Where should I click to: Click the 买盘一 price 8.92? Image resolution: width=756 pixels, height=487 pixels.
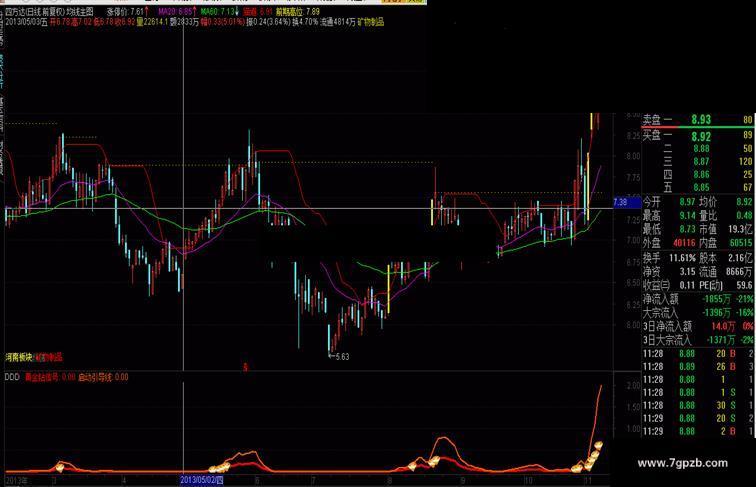pyautogui.click(x=701, y=136)
